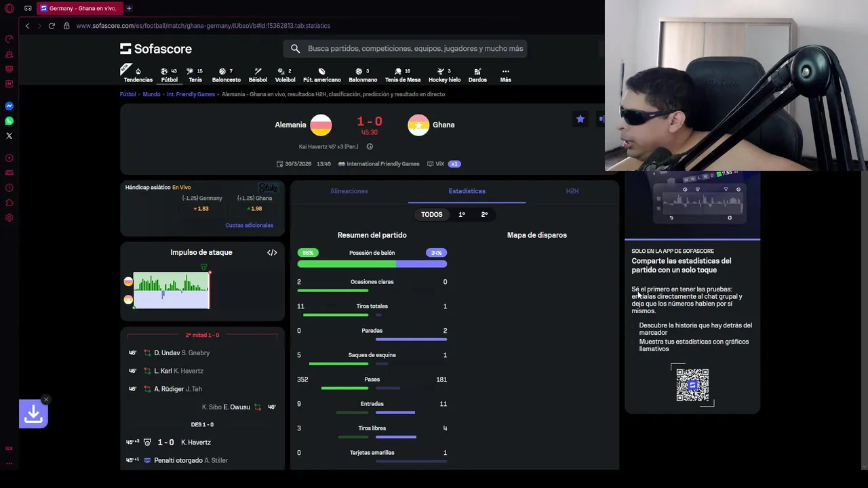Click D. Undav substitution row
868x488 pixels.
[202, 353]
